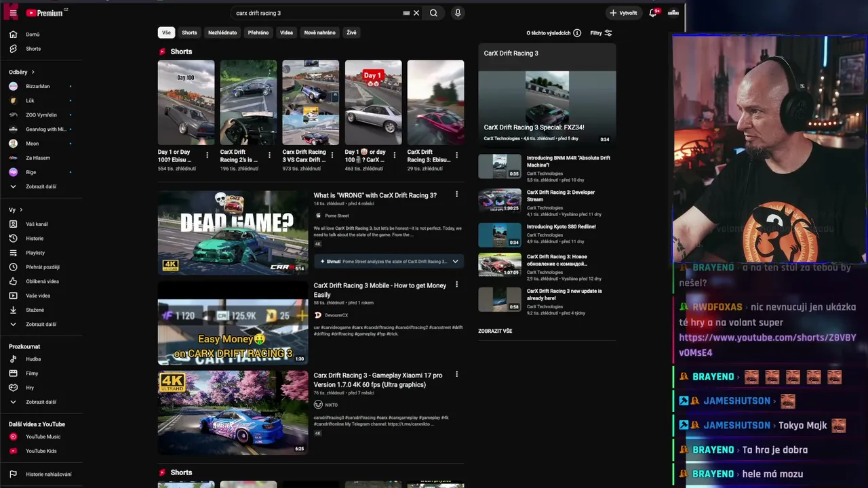Submit search using the magnifier icon
Viewport: 868px width, 488px height.
(x=433, y=13)
